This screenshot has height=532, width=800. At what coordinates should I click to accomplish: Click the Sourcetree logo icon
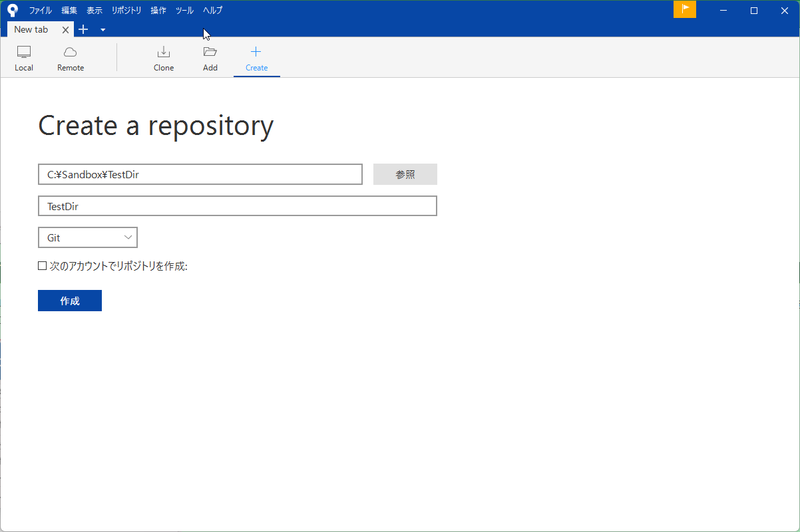(12, 11)
